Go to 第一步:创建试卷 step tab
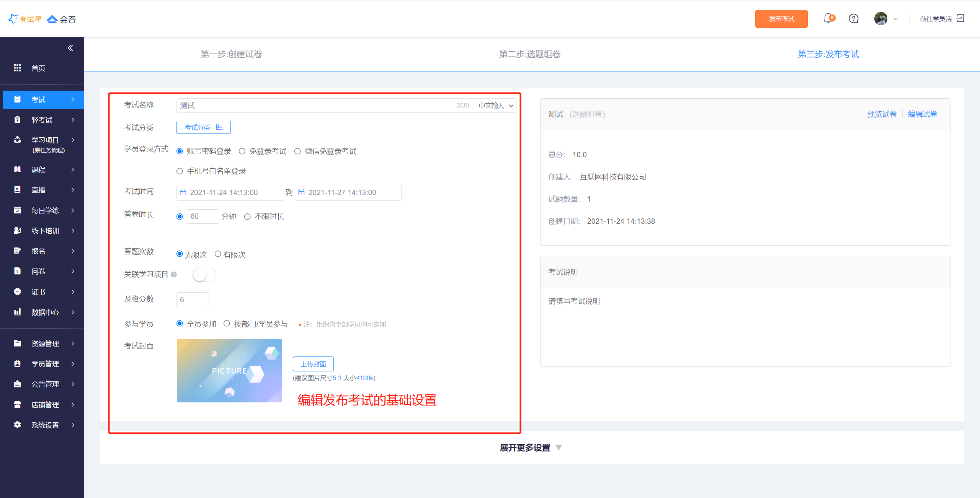980x498 pixels. [231, 54]
